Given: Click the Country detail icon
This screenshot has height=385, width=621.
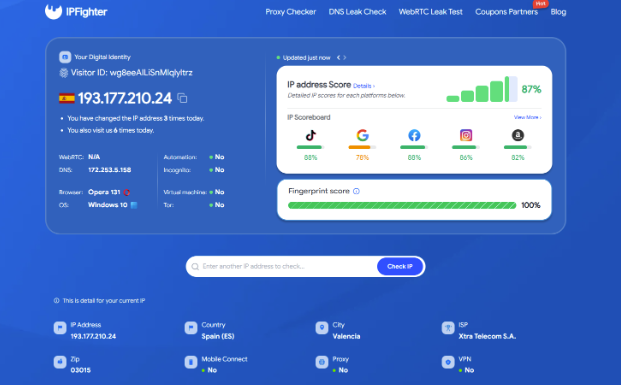Looking at the screenshot, I should click(191, 328).
